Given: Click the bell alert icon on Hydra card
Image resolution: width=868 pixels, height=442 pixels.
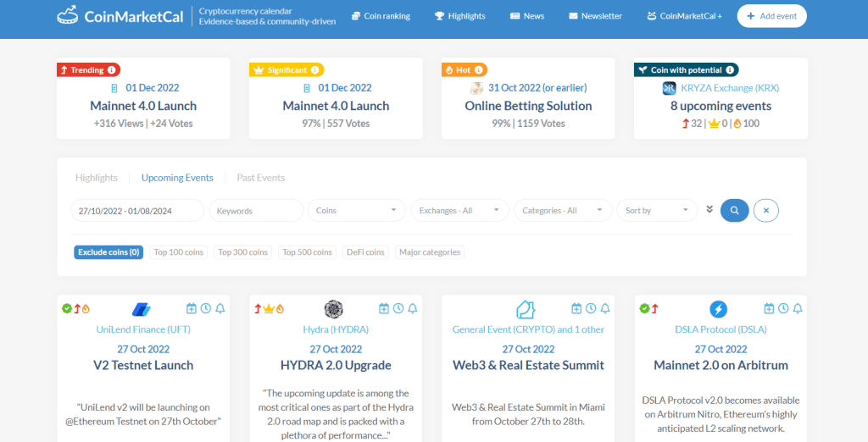Looking at the screenshot, I should point(413,308).
